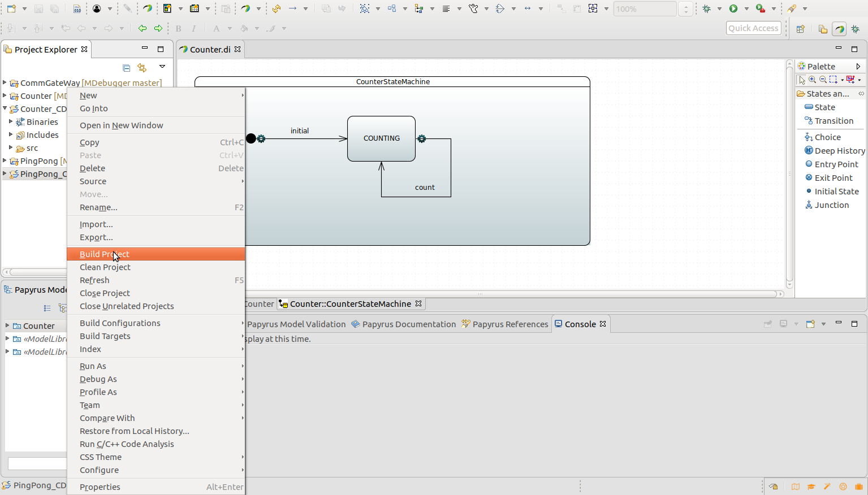Open the Project Explorer view menu arrow

click(x=162, y=67)
